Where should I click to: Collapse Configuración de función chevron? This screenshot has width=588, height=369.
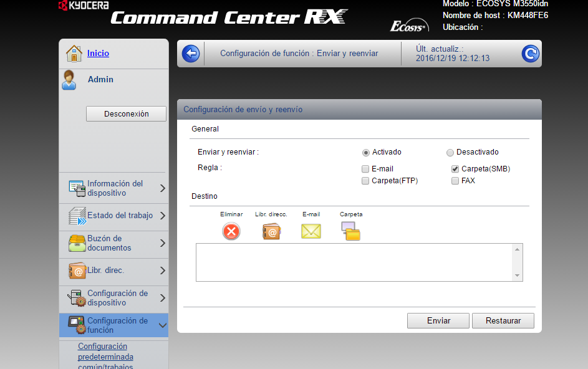coord(162,325)
